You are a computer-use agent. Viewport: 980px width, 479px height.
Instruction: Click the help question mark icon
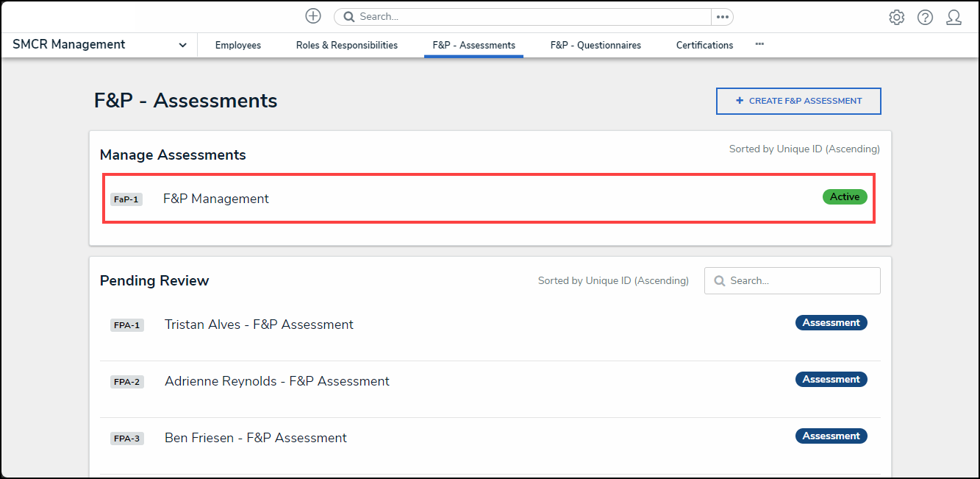coord(925,16)
